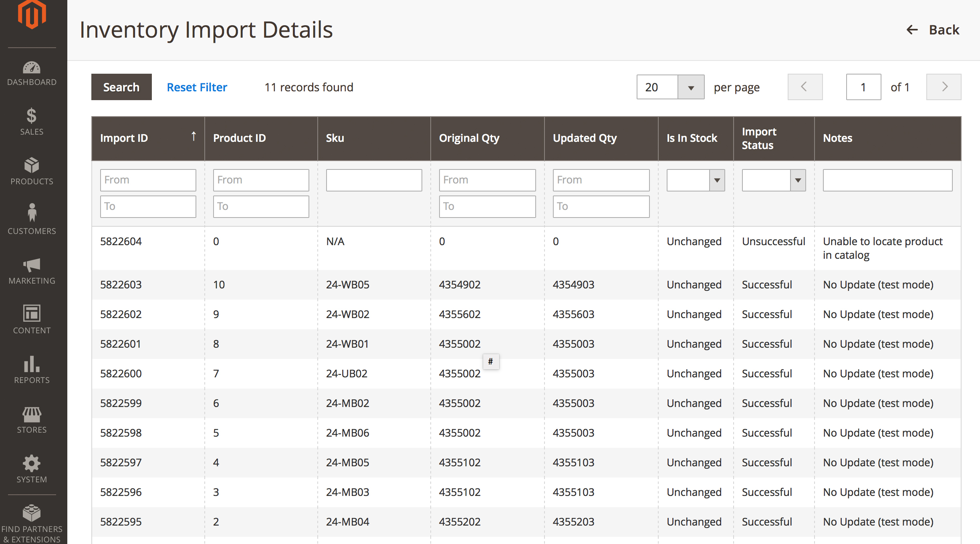Click Original Qty value 4354902
This screenshot has height=544, width=980.
tap(460, 285)
